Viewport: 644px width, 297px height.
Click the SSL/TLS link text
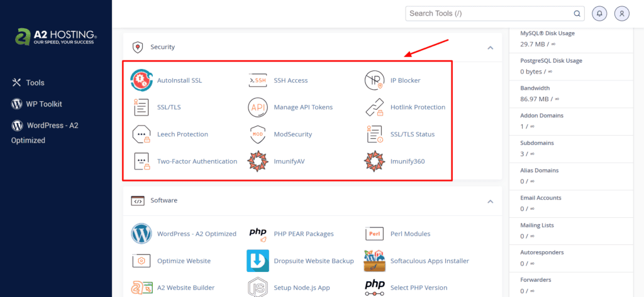pos(169,107)
